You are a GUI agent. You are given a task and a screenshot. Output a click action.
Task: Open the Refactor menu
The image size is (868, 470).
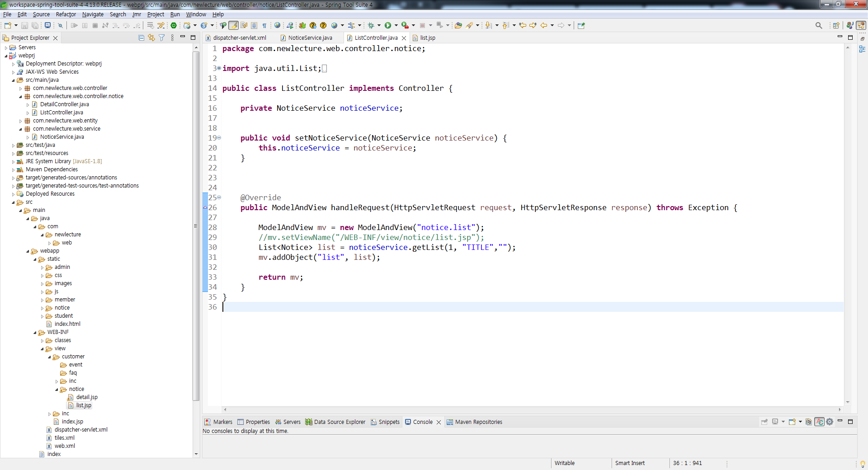66,14
